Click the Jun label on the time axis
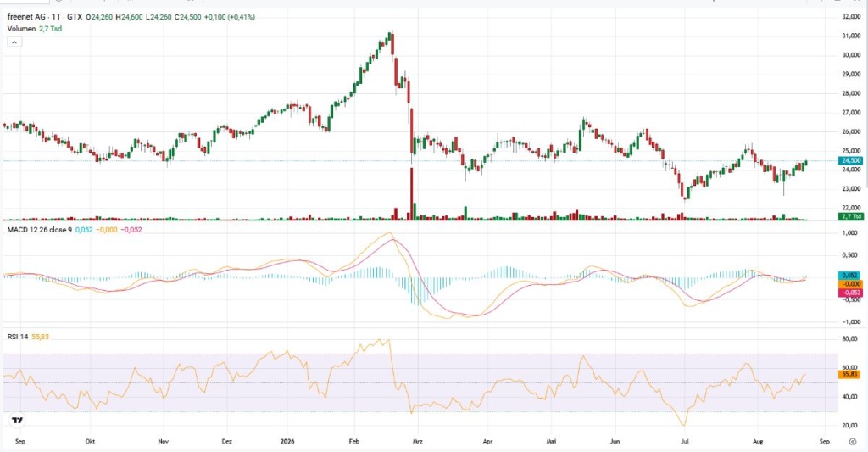Viewport: 868px width, 452px height. [x=615, y=442]
